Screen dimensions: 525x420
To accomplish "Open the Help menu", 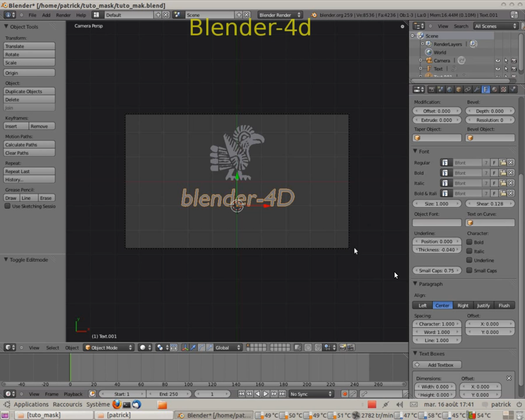I will click(81, 15).
